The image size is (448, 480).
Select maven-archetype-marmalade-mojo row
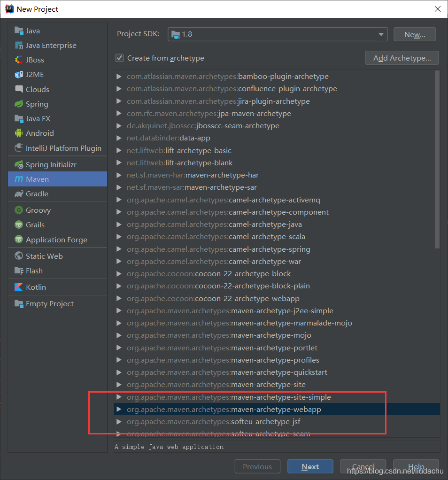pos(277,323)
